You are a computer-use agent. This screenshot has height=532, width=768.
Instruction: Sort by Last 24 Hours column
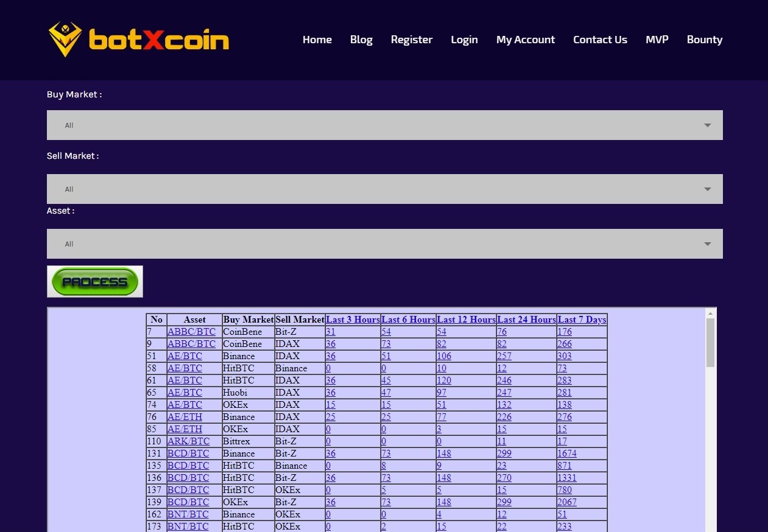[527, 320]
